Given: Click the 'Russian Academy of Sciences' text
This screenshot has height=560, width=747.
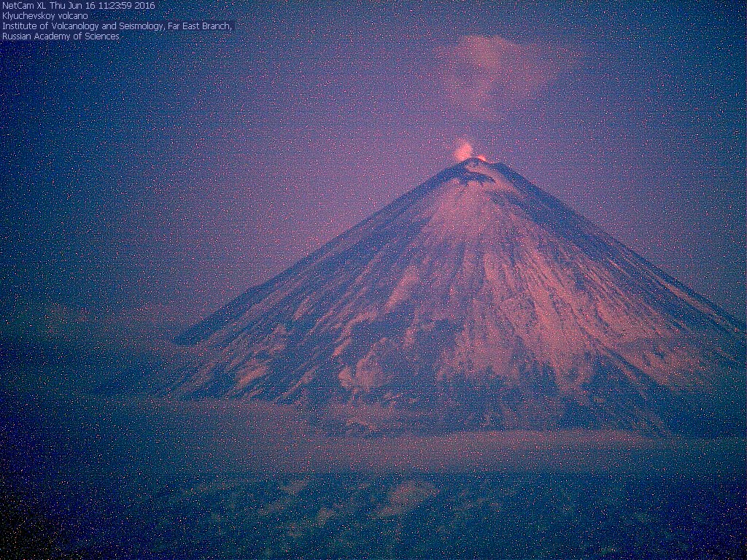Looking at the screenshot, I should [61, 36].
